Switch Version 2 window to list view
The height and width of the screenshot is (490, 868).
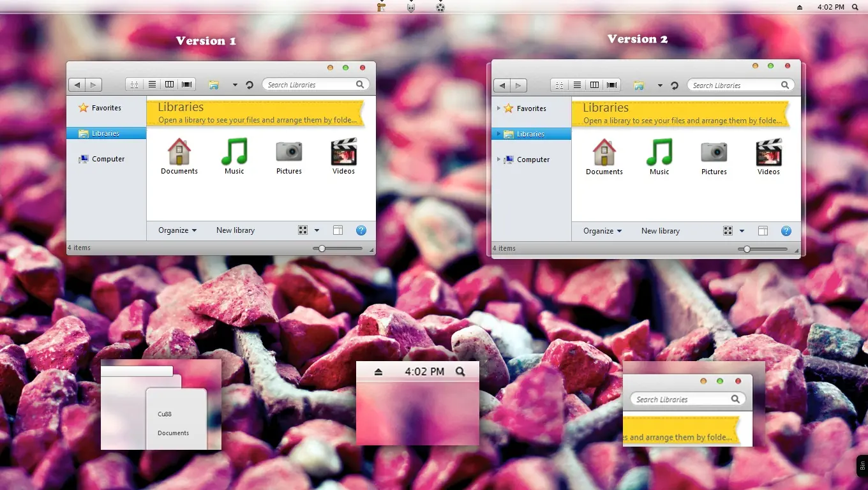pyautogui.click(x=577, y=85)
